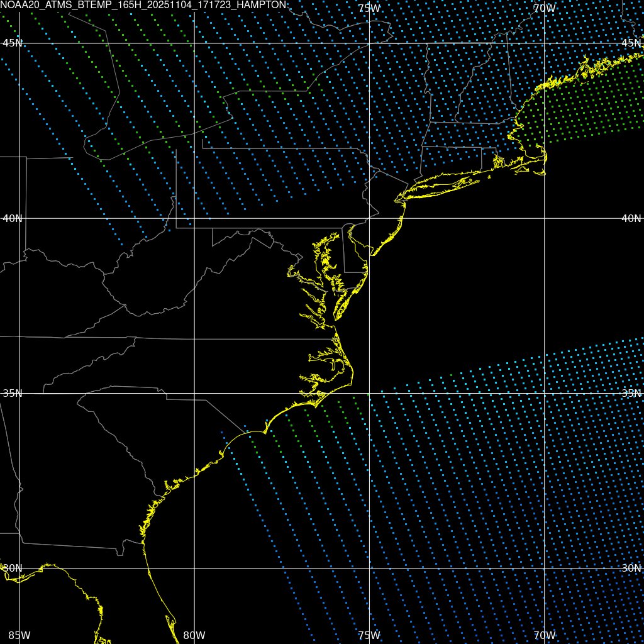Click the 30N label on right side
This screenshot has width=644, height=644.
(x=631, y=568)
